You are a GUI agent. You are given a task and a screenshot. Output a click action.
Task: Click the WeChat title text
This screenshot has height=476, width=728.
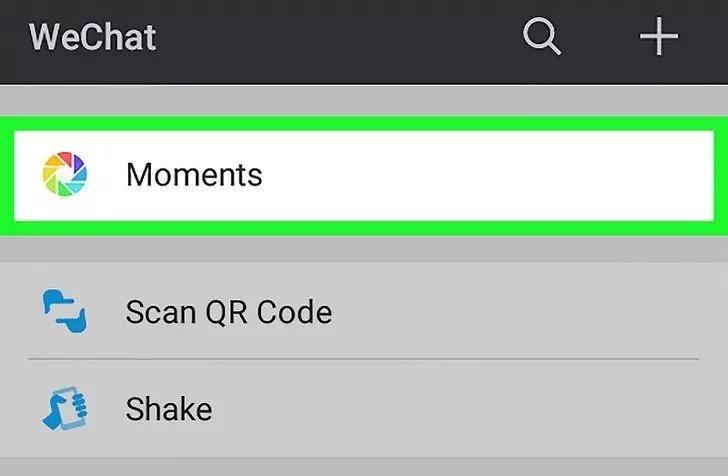click(93, 38)
